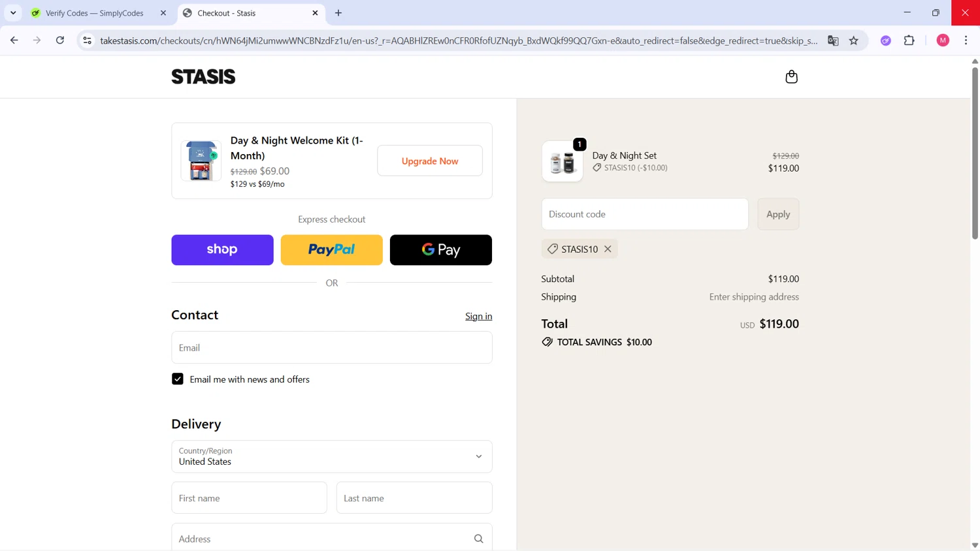Screen dimensions: 980x551
Task: Switch to Checkout - Stasis tab
Action: pos(252,13)
